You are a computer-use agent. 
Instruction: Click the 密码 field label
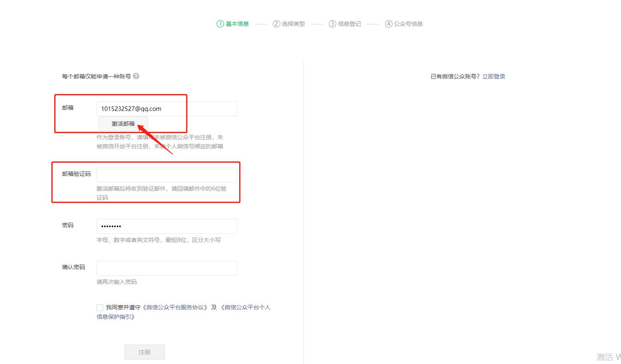point(68,225)
